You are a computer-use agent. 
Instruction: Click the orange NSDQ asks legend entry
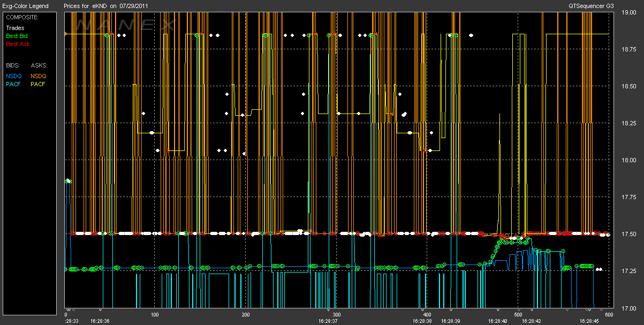[x=39, y=76]
